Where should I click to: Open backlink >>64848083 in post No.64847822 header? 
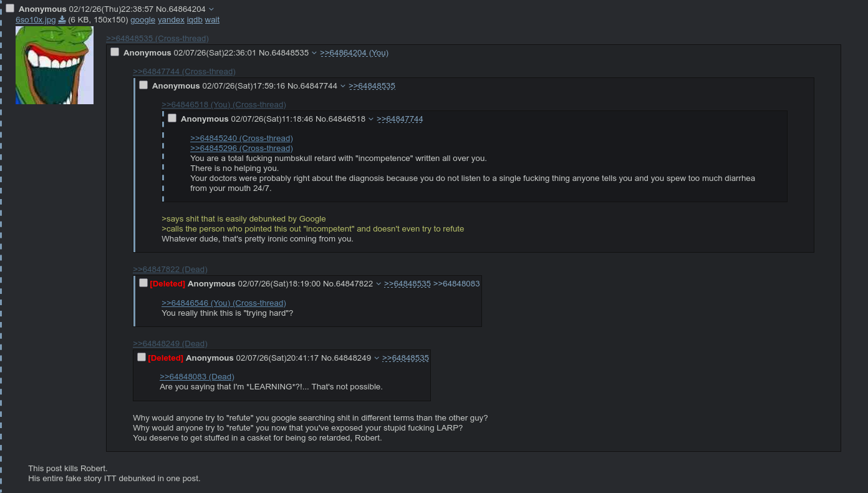[456, 284]
